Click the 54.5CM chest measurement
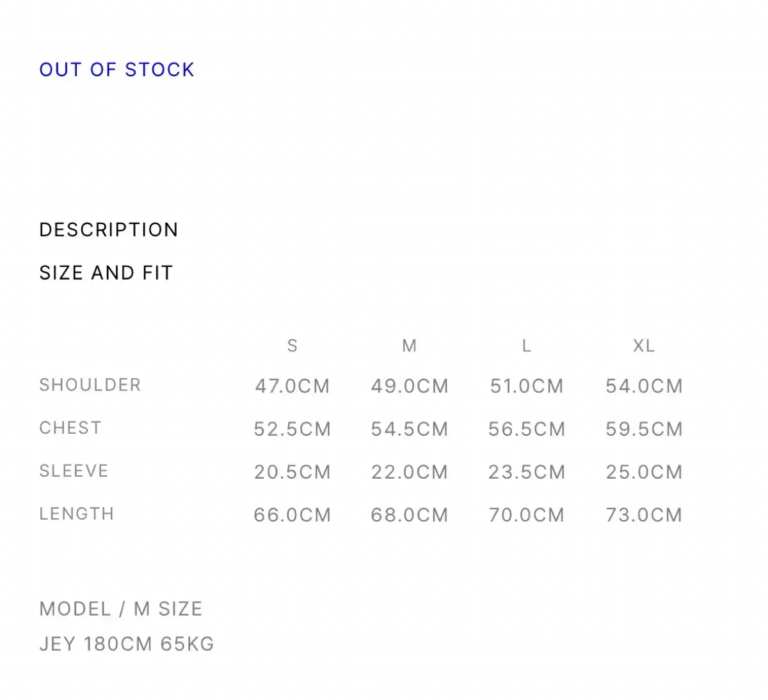The width and height of the screenshot is (768, 700). click(x=410, y=429)
